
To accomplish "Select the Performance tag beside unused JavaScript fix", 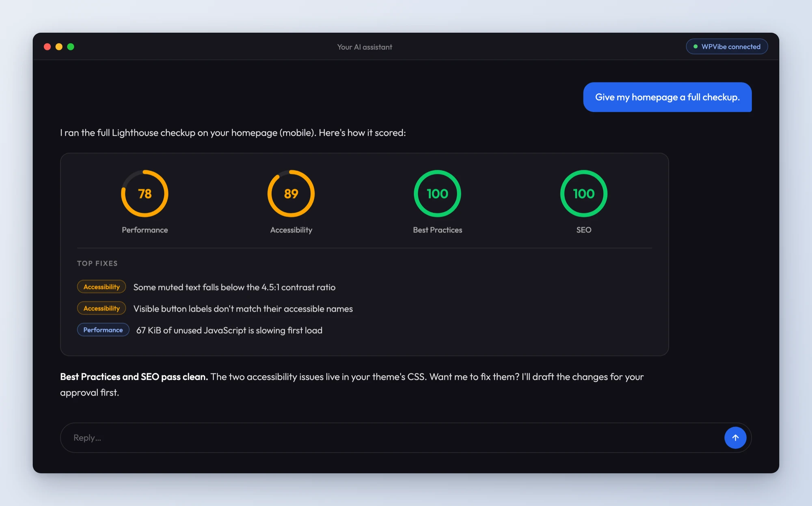I will [103, 329].
